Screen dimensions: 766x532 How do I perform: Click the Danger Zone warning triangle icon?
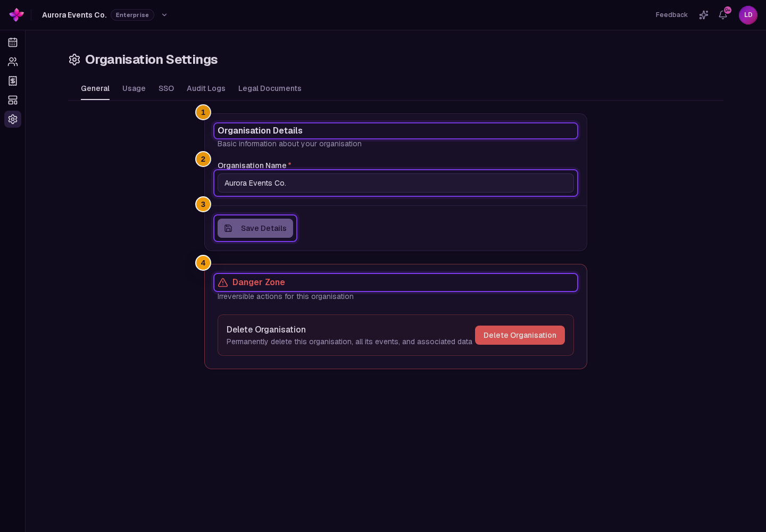coord(223,282)
